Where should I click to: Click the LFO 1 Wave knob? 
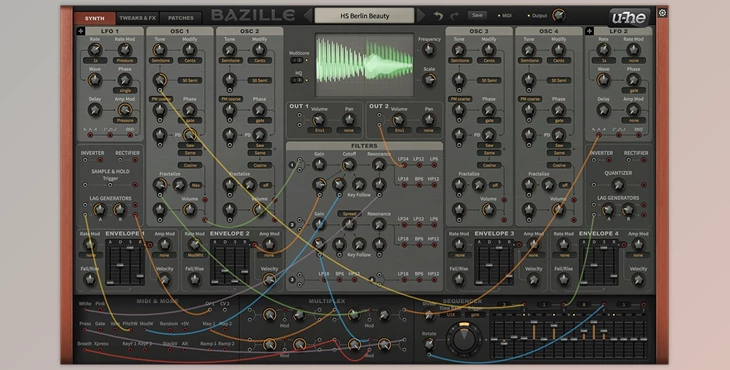(x=95, y=80)
